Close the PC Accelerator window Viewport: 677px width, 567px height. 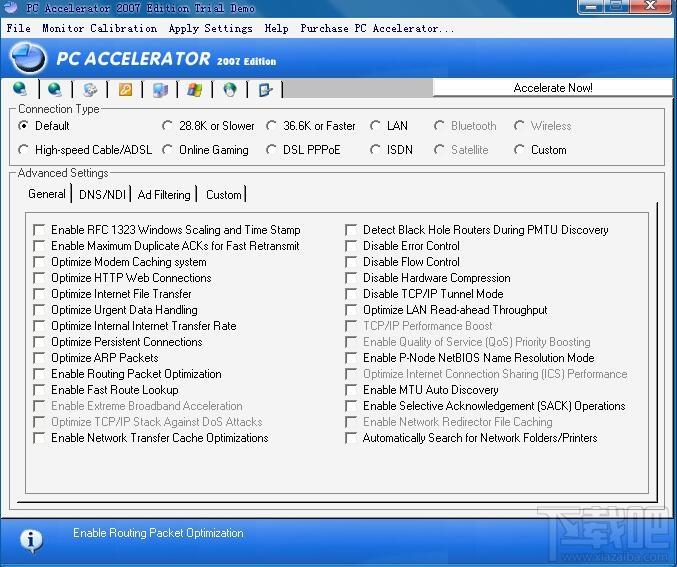[x=650, y=6]
